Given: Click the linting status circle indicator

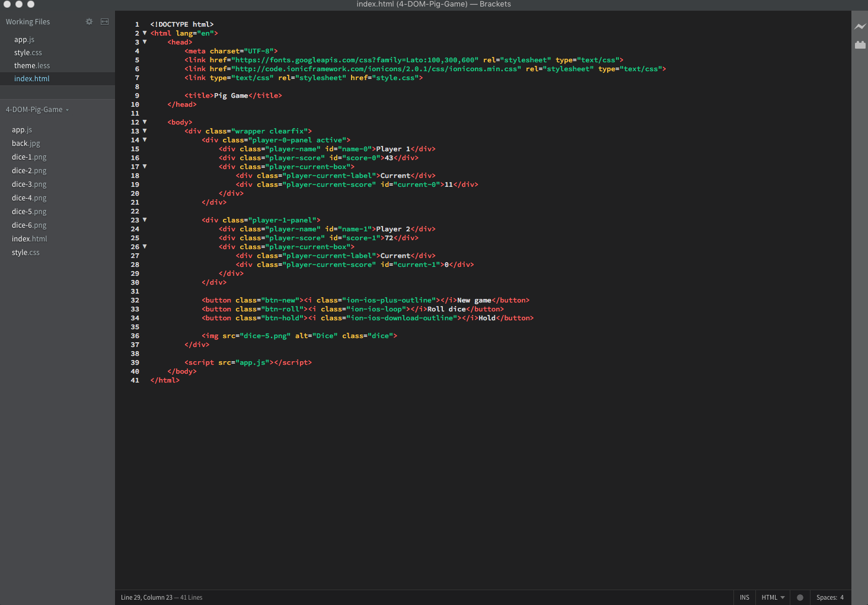Looking at the screenshot, I should click(800, 597).
